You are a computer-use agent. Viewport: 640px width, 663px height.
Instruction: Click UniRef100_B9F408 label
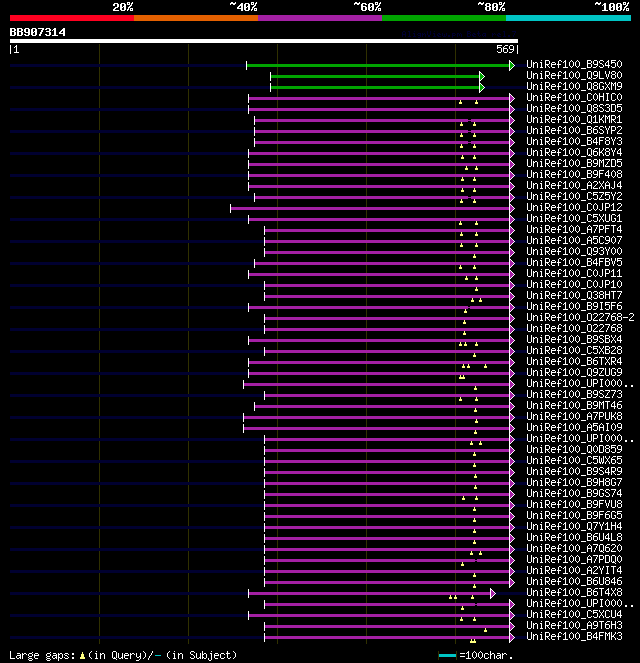coord(574,174)
